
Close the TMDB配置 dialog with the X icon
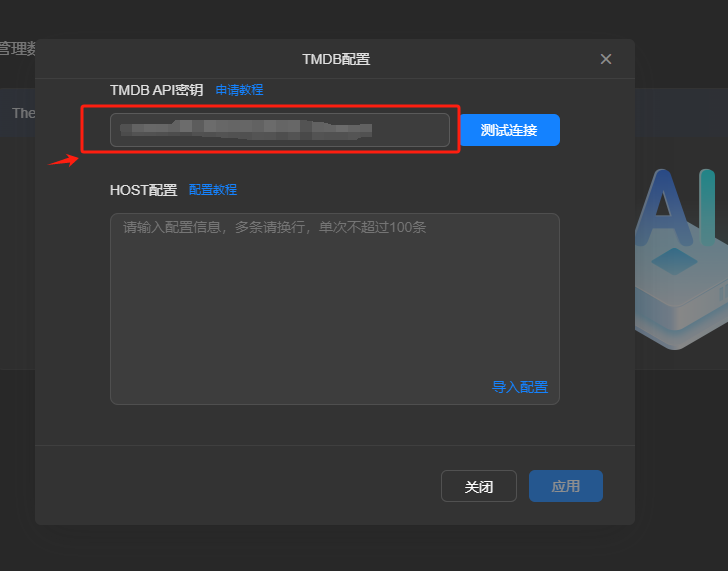click(605, 59)
